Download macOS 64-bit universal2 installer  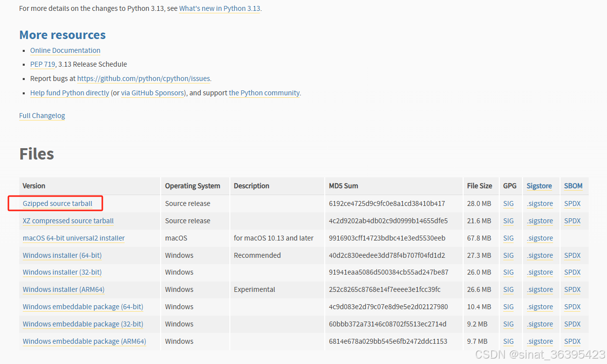coord(74,238)
